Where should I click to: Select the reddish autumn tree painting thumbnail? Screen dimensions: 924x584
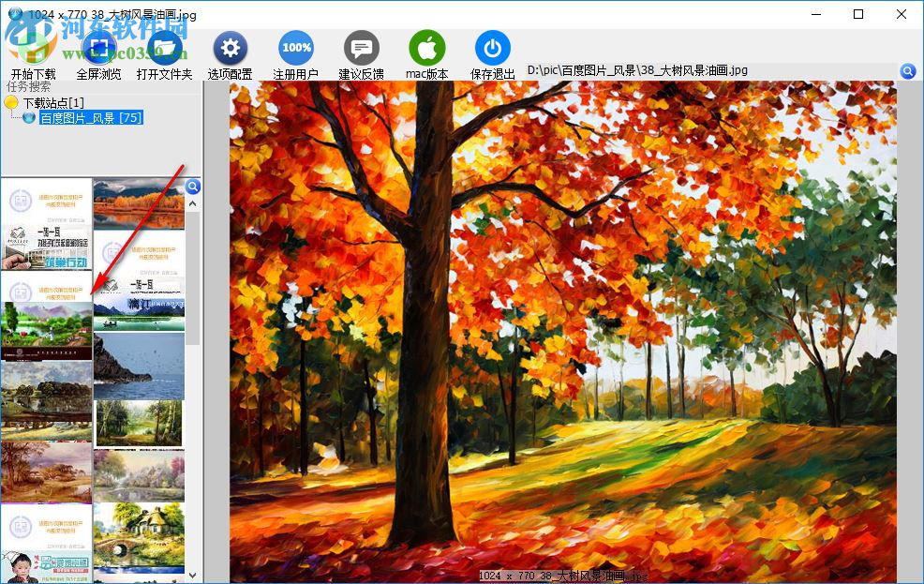(47, 472)
